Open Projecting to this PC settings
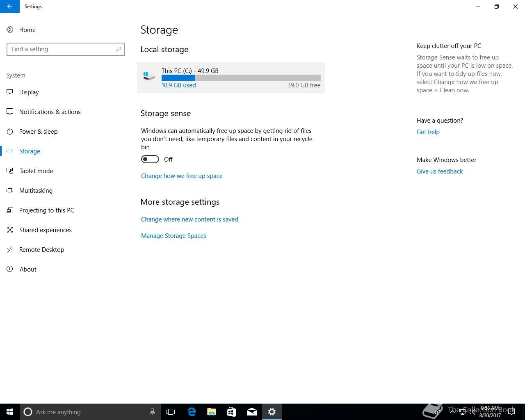 click(x=46, y=210)
